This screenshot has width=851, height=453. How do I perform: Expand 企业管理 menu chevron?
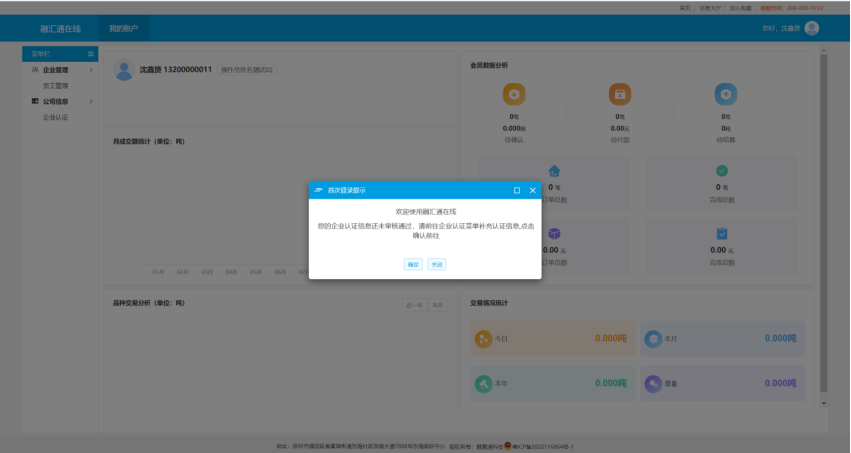tap(91, 70)
